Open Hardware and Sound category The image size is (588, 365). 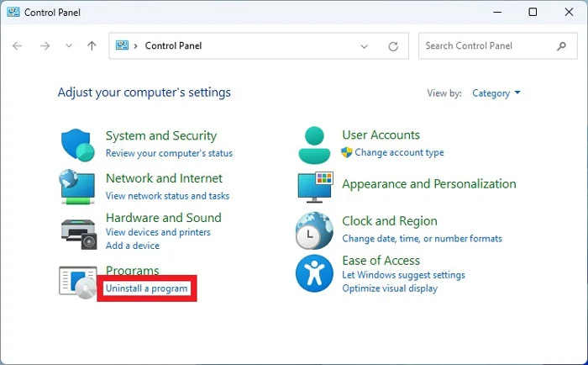pos(164,218)
